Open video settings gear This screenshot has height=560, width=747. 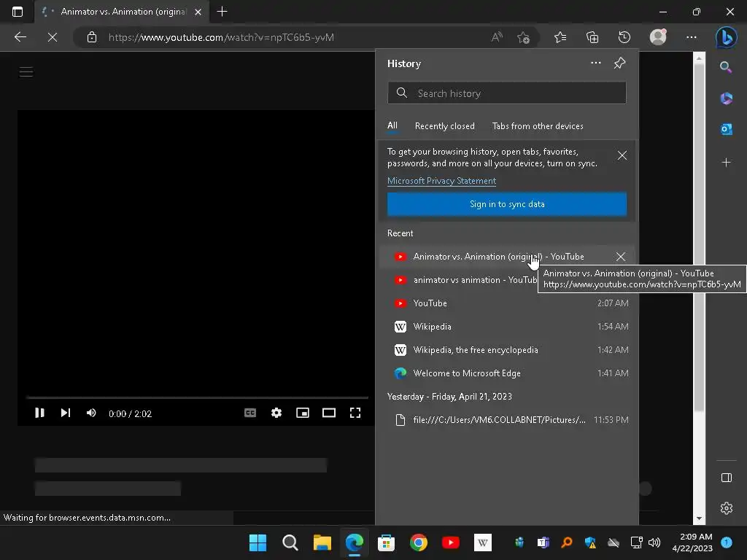point(276,413)
